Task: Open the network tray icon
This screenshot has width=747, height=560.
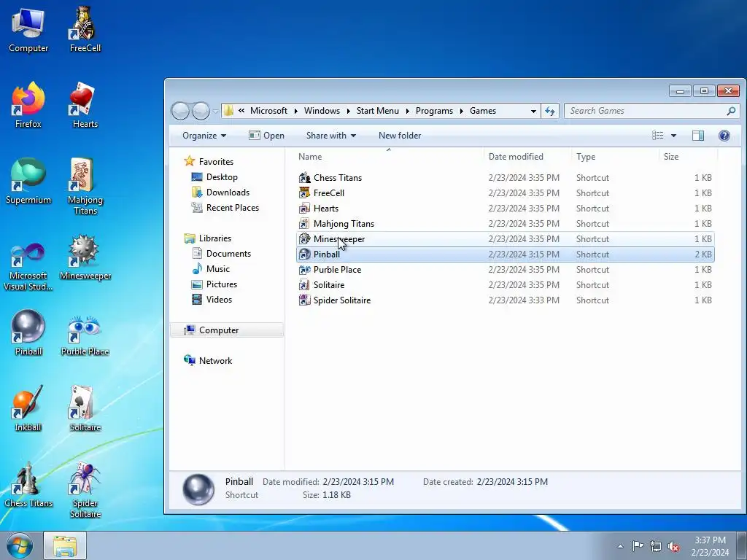Action: pos(656,546)
